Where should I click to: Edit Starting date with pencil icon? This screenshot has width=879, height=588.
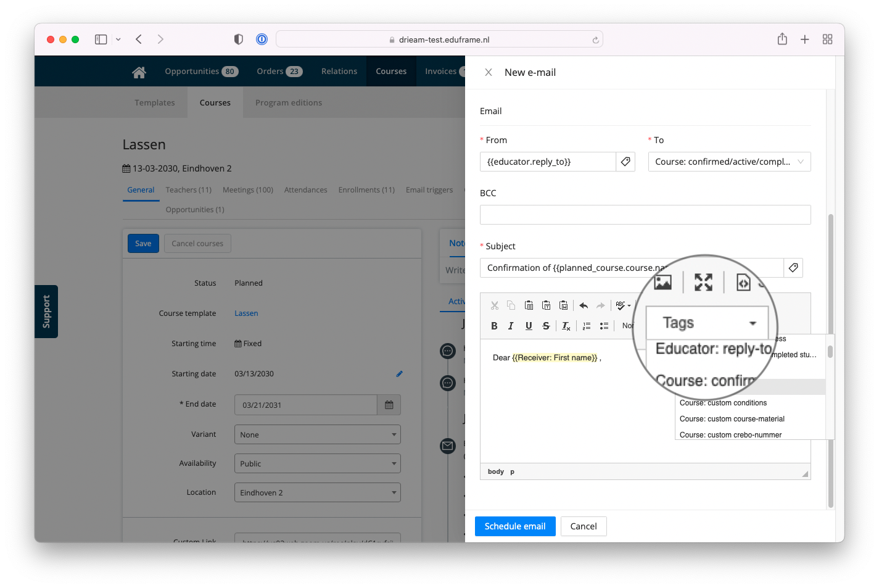(x=399, y=374)
